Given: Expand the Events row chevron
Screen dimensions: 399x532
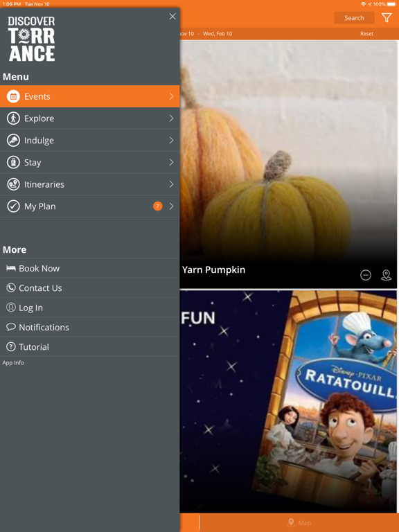Looking at the screenshot, I should pos(171,96).
